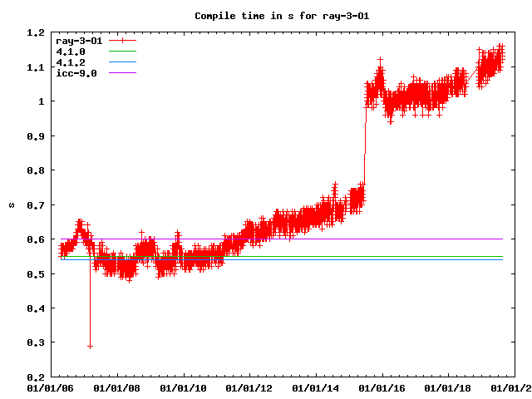
Task: Select the 01/01/10 x-axis date label
Action: click(183, 387)
